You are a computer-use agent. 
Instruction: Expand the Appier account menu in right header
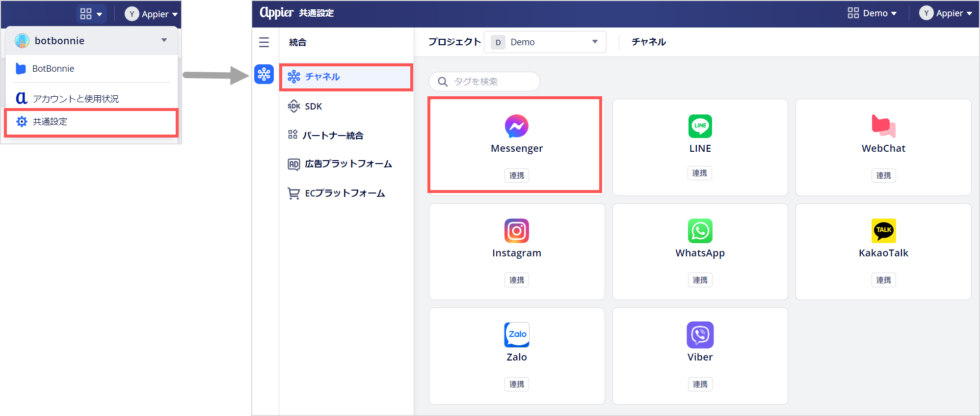945,13
